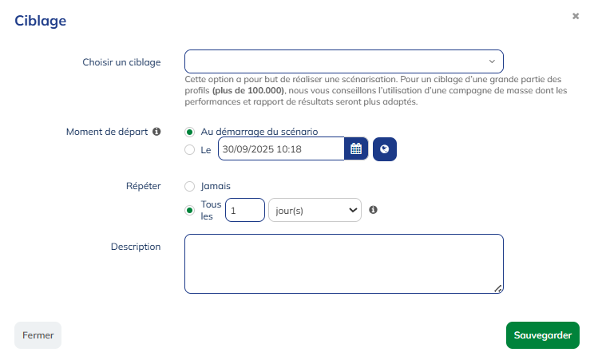Click the Description box resize handle

tap(498, 289)
